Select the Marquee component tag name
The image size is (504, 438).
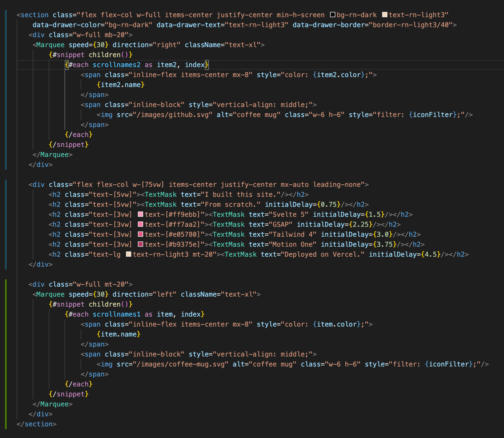pyautogui.click(x=50, y=45)
